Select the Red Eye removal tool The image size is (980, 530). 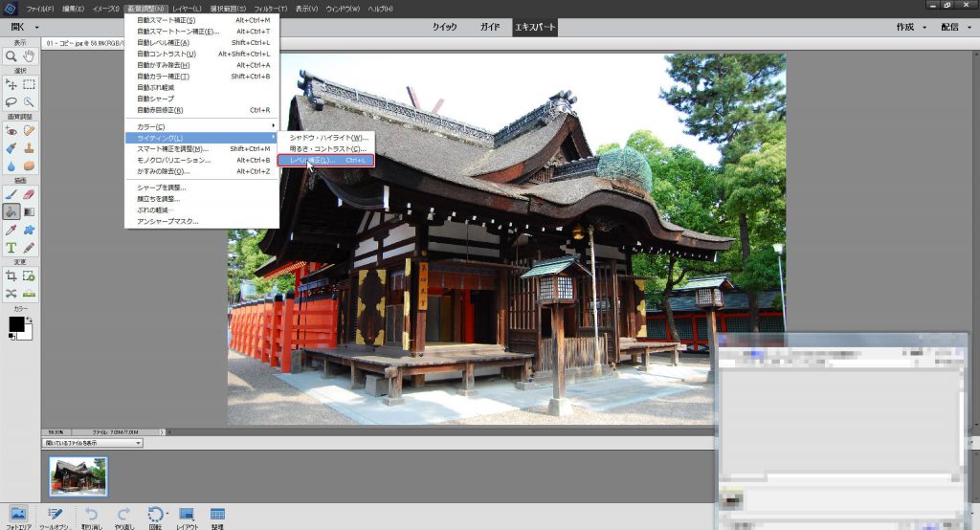point(11,130)
